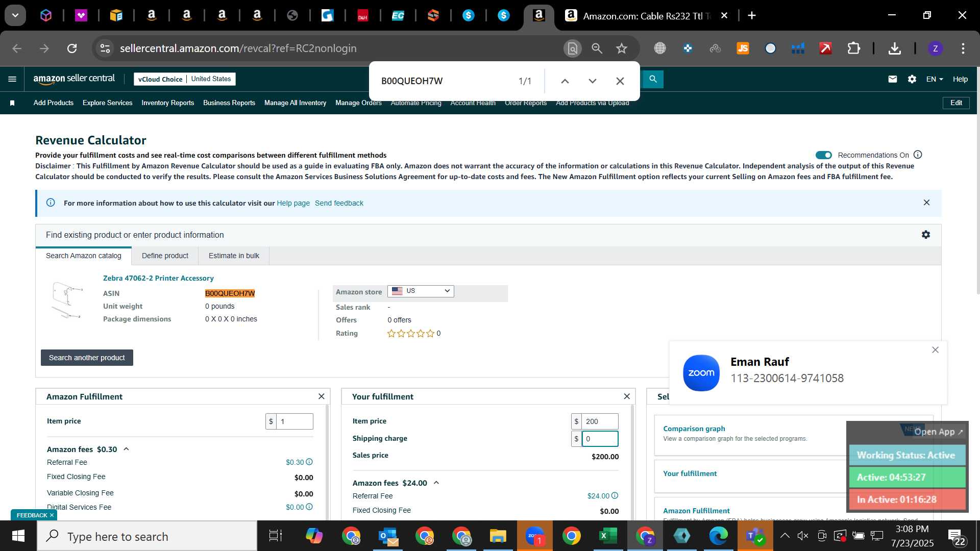Screen dimensions: 980x551
Task: Collapse Amazon fees $0.30 section
Action: pyautogui.click(x=126, y=449)
